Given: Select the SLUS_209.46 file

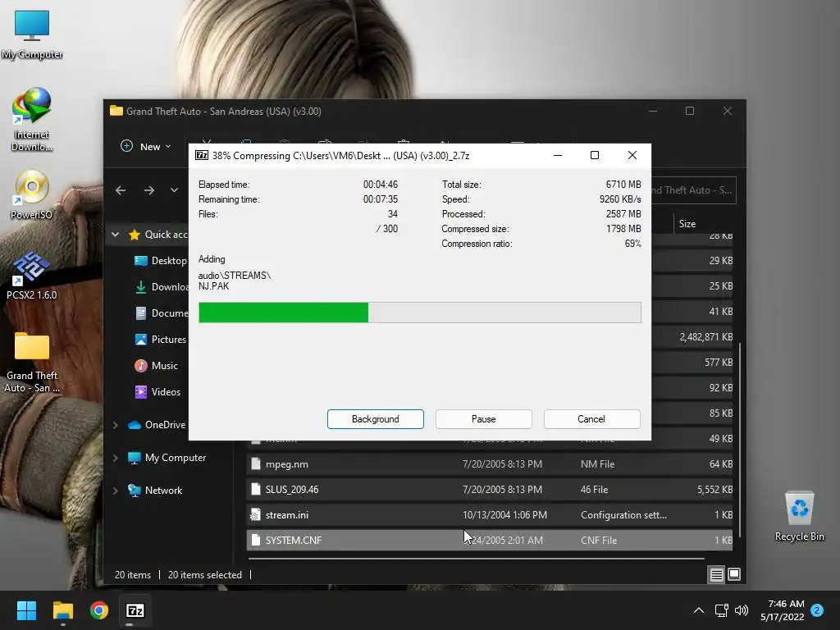Looking at the screenshot, I should [489, 489].
